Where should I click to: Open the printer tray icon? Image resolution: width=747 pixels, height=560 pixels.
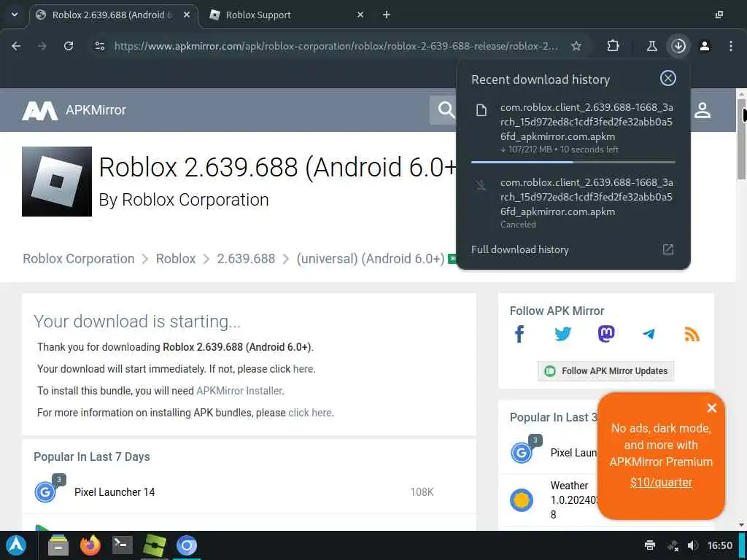click(650, 545)
